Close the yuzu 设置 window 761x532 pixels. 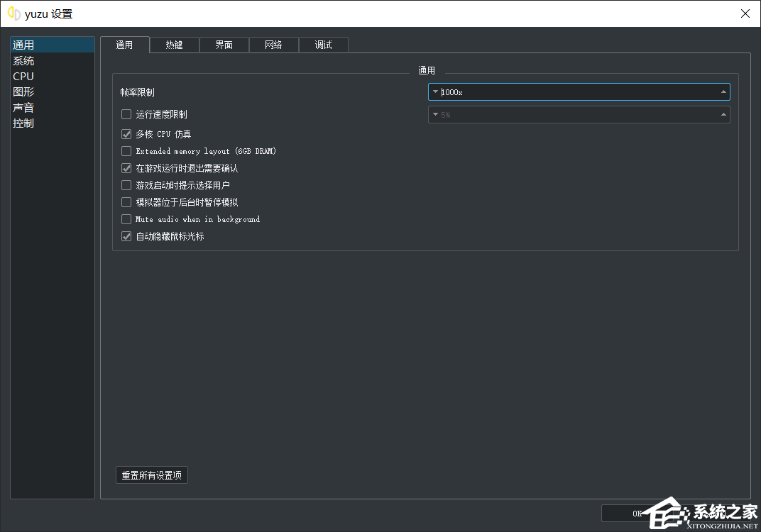coord(745,13)
